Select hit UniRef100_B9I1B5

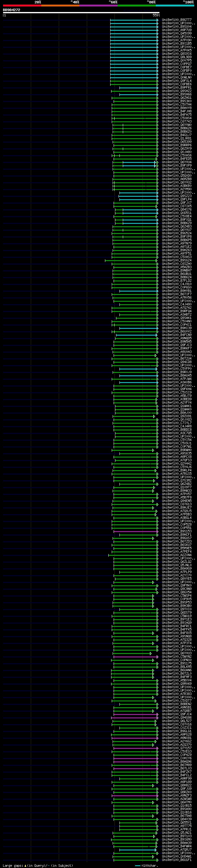[176, 43]
